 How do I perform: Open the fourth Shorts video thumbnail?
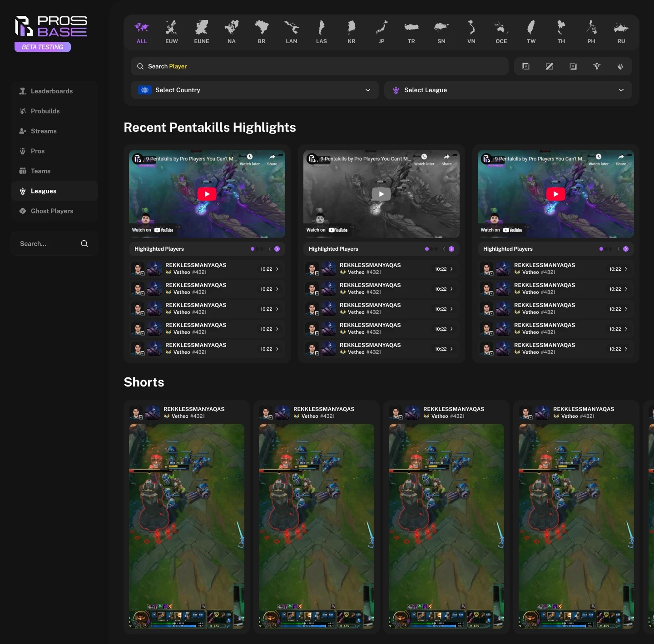[x=576, y=526]
